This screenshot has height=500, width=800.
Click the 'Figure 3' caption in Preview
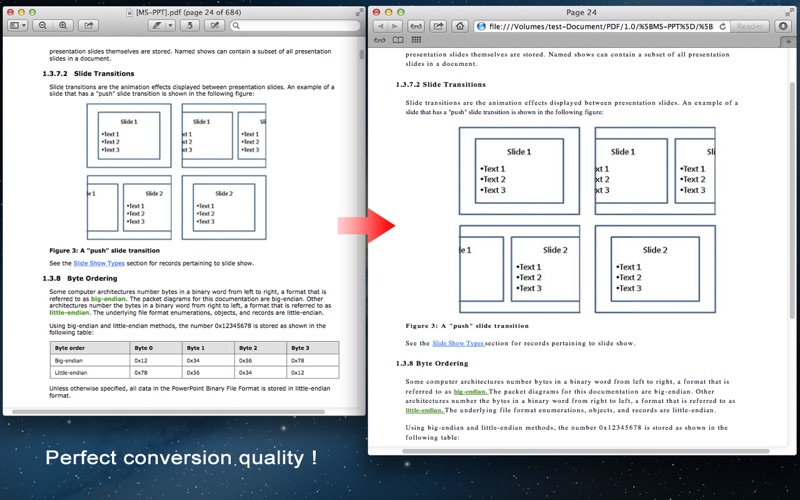[105, 251]
